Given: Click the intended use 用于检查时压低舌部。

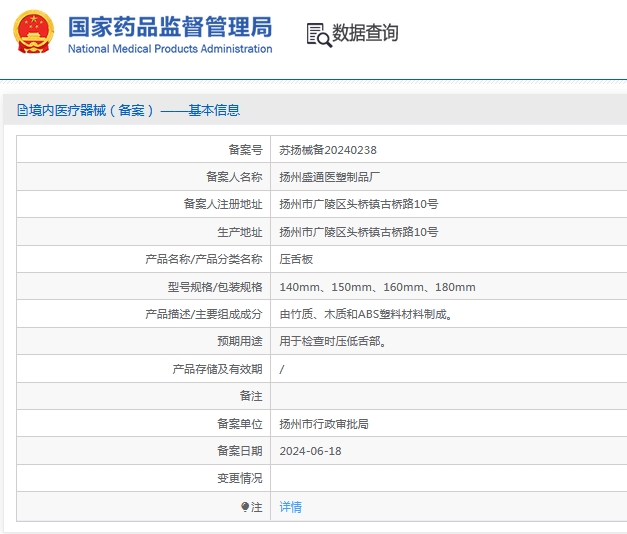Looking at the screenshot, I should (x=333, y=341).
